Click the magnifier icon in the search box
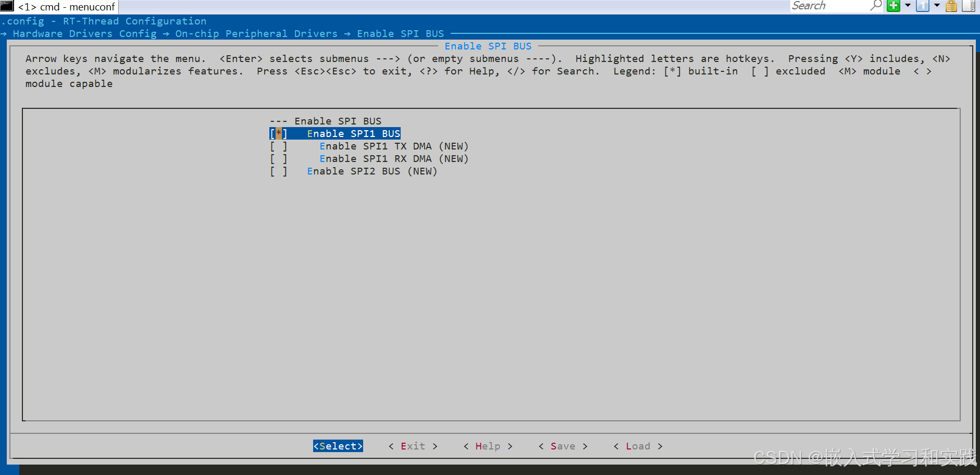Viewport: 980px width, 475px height. [x=876, y=5]
